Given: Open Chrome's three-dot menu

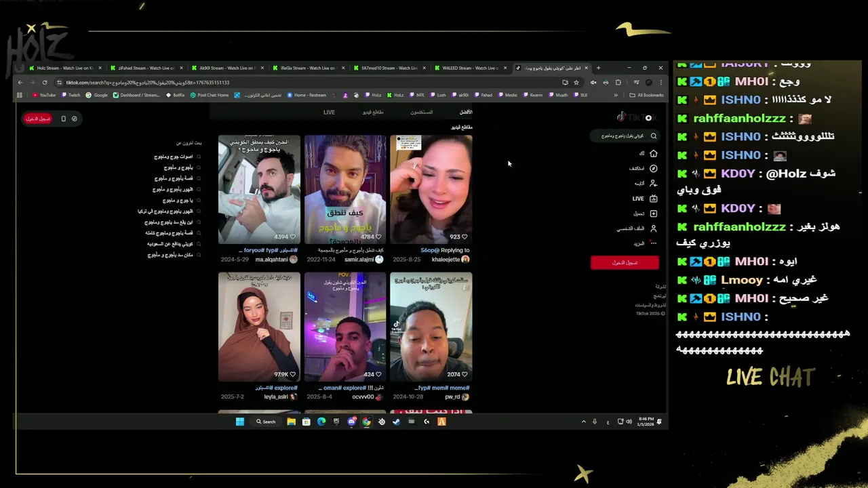Looking at the screenshot, I should click(660, 83).
